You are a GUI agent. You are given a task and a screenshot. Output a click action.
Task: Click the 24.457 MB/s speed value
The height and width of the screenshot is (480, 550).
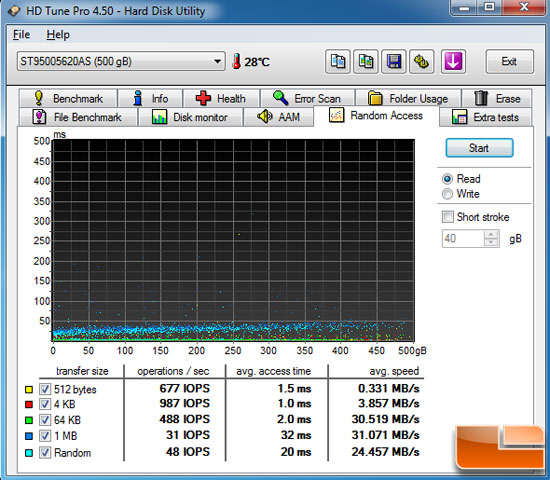pyautogui.click(x=385, y=452)
